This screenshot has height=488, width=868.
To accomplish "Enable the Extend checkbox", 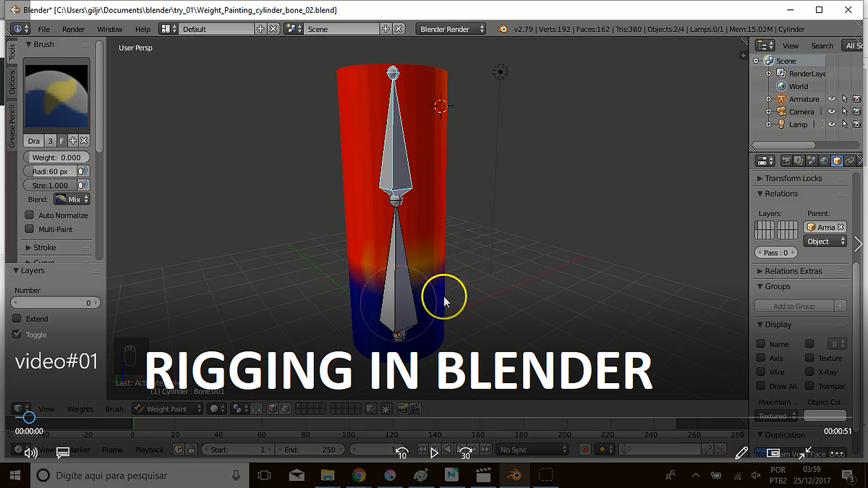I will pos(17,318).
